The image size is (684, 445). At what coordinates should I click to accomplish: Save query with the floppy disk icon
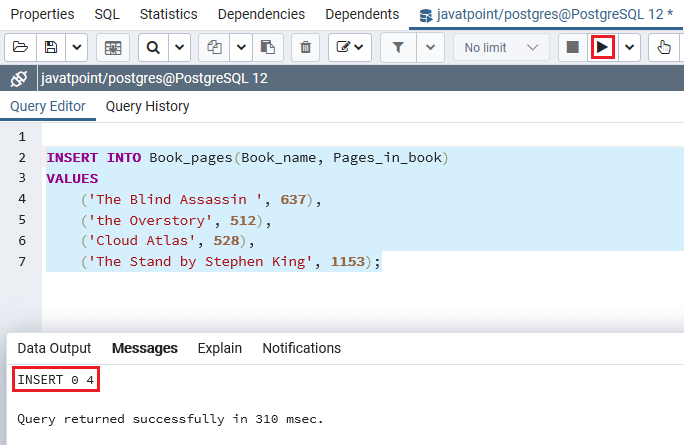51,47
